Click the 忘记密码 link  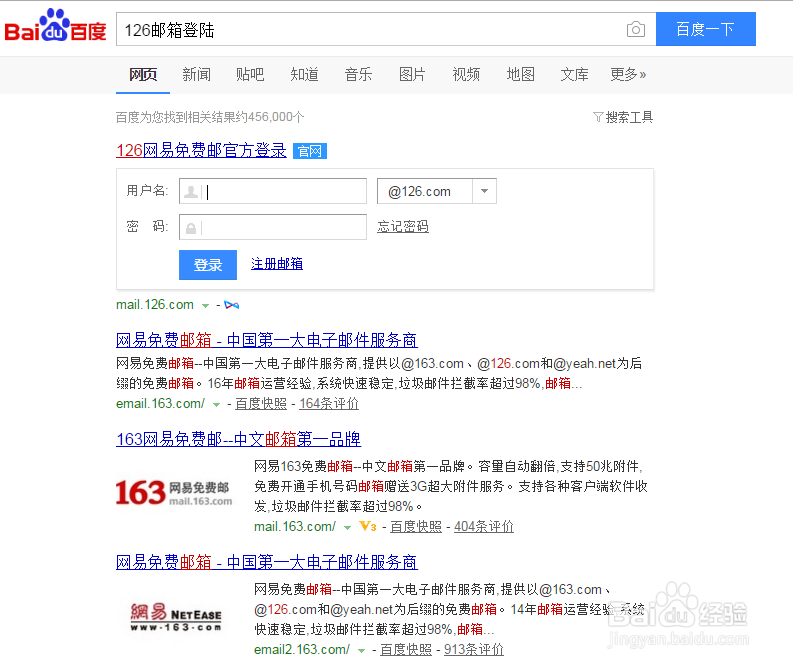pos(403,226)
